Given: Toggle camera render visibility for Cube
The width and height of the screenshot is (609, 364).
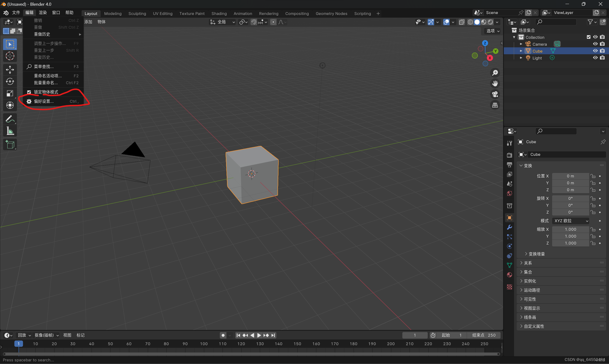Looking at the screenshot, I should (x=603, y=51).
